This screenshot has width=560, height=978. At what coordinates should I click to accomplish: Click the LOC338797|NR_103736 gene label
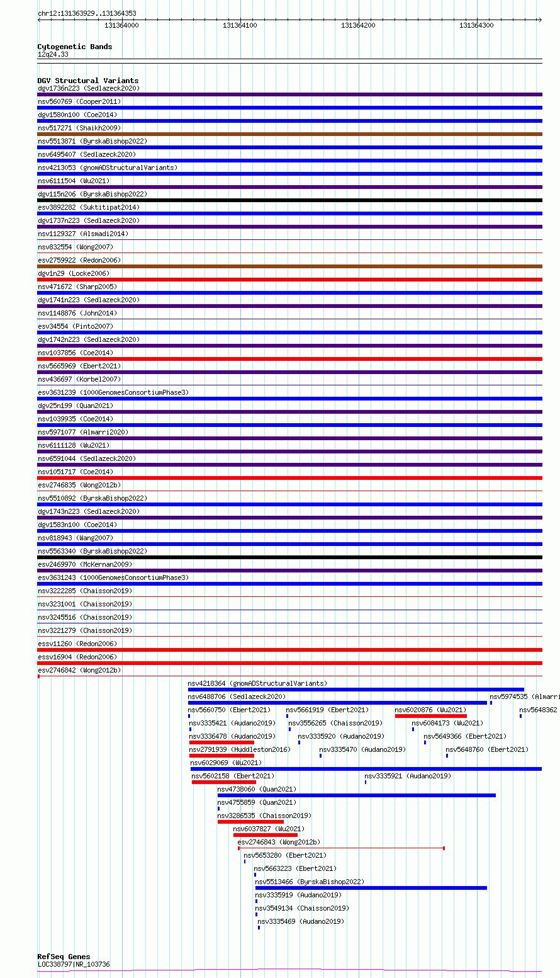(x=74, y=964)
